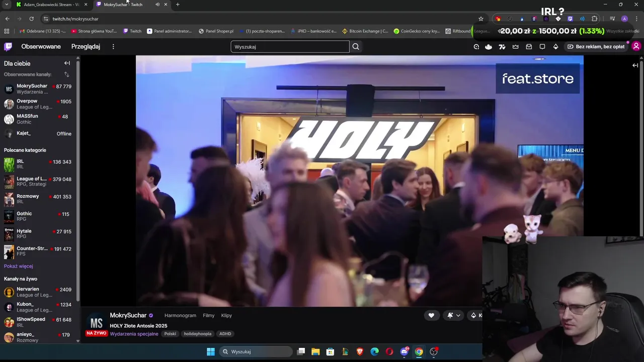The width and height of the screenshot is (644, 362).
Task: Open Overpow in followed channels
Action: pyautogui.click(x=38, y=104)
